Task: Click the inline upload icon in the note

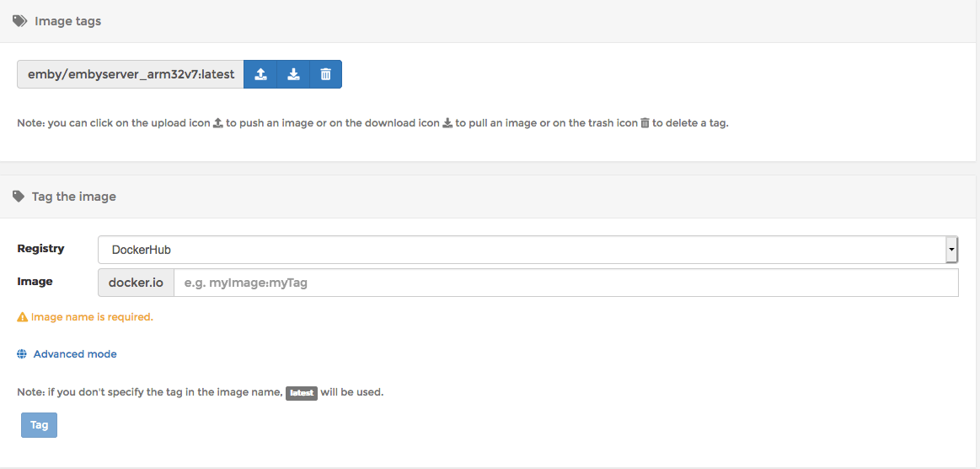Action: 218,123
